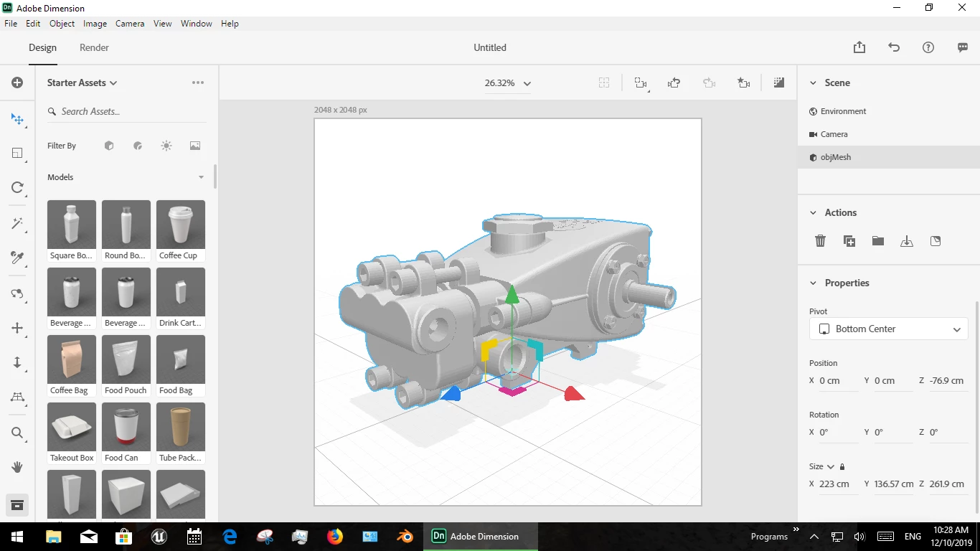Image resolution: width=980 pixels, height=551 pixels.
Task: Click the last icon in the Actions row
Action: coord(936,241)
